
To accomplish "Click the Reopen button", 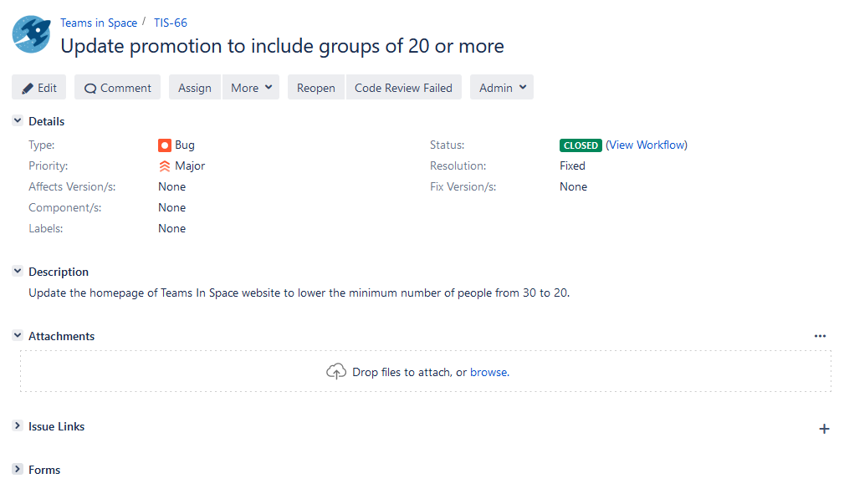I will (x=315, y=87).
